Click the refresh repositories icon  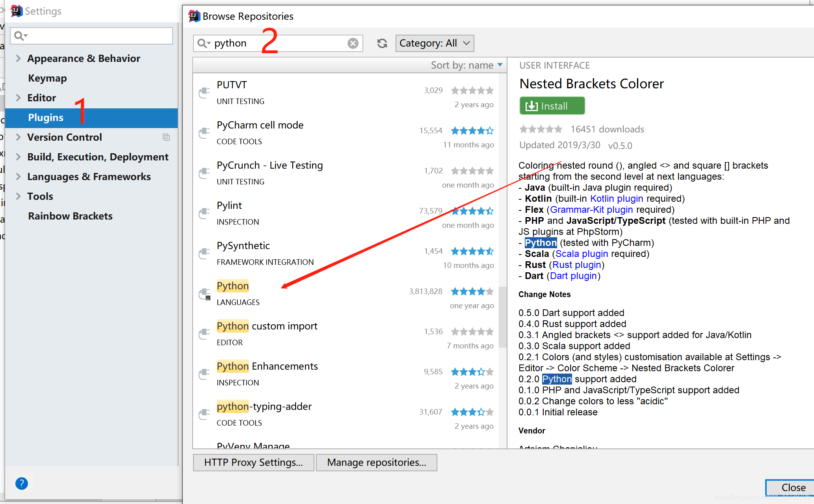(x=382, y=43)
